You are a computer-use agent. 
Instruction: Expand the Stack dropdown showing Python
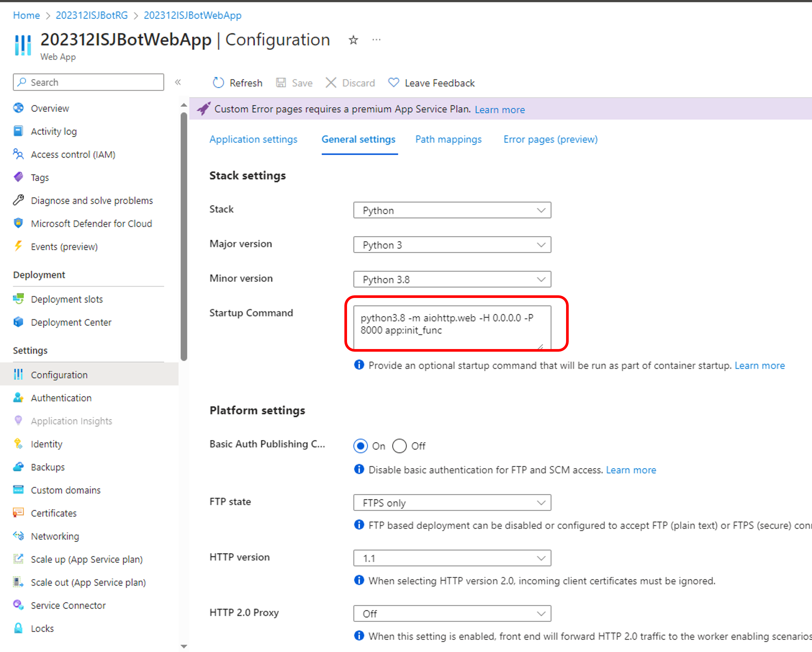[452, 210]
